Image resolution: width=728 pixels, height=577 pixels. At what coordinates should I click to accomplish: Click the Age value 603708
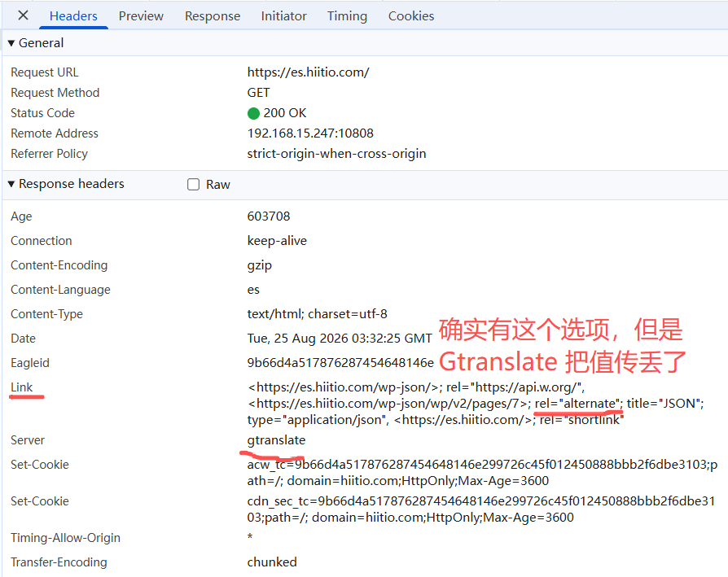click(269, 216)
